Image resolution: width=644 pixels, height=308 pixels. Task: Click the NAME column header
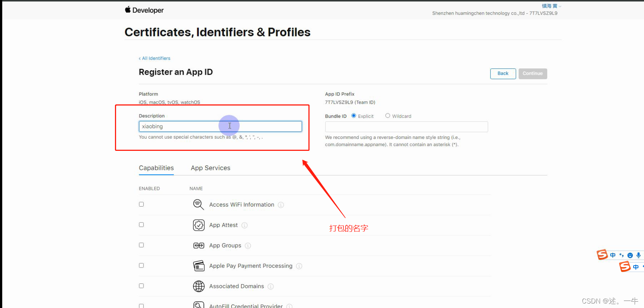tap(196, 189)
